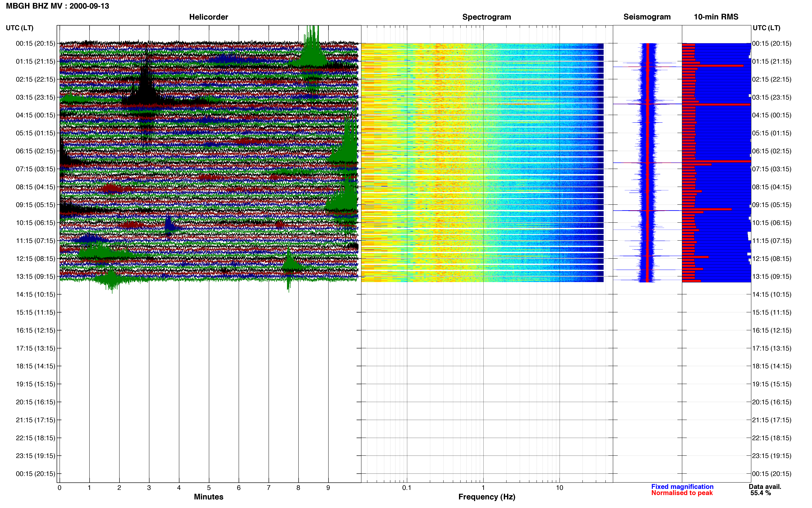Click the 'Data avail.' label
The width and height of the screenshot is (812, 508).
click(x=765, y=486)
